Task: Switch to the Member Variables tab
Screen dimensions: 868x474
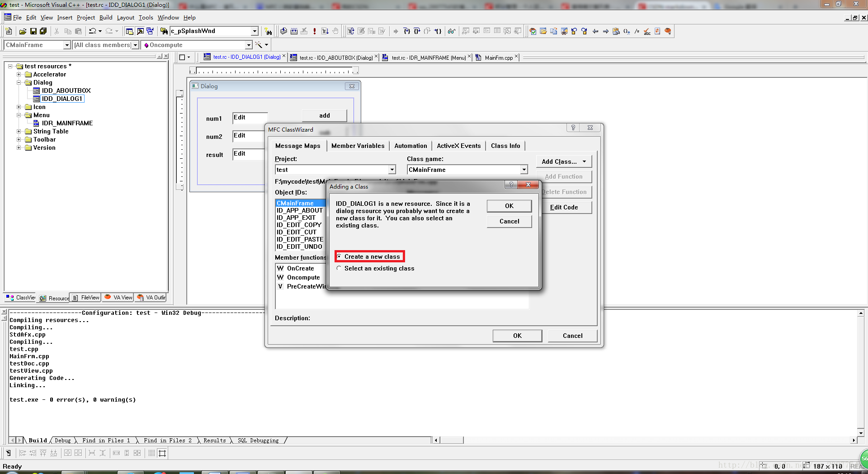Action: pos(358,146)
